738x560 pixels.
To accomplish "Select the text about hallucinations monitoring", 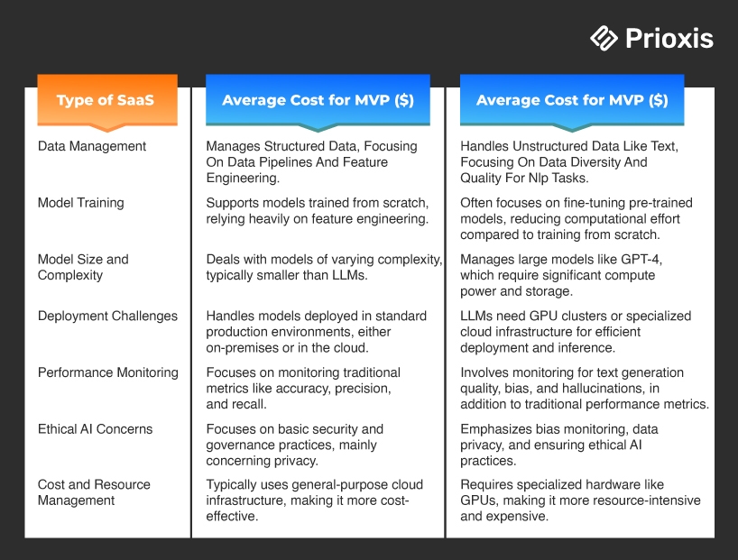I will (x=585, y=389).
